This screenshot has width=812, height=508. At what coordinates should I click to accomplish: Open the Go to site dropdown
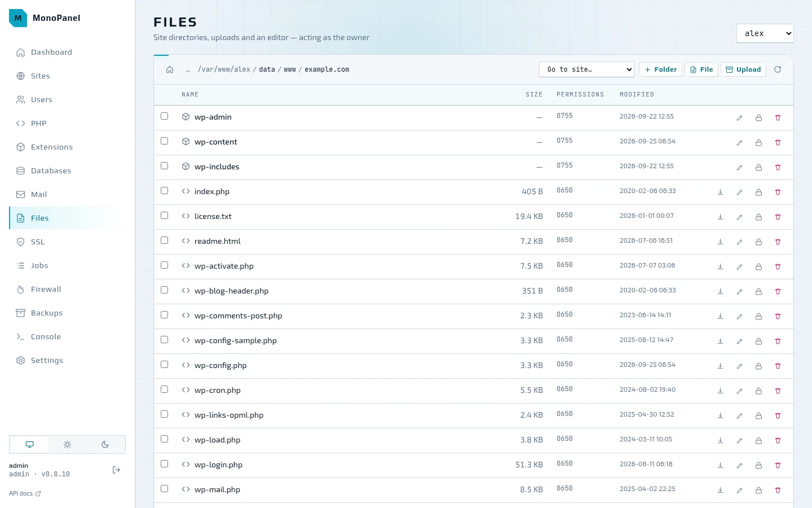[586, 69]
